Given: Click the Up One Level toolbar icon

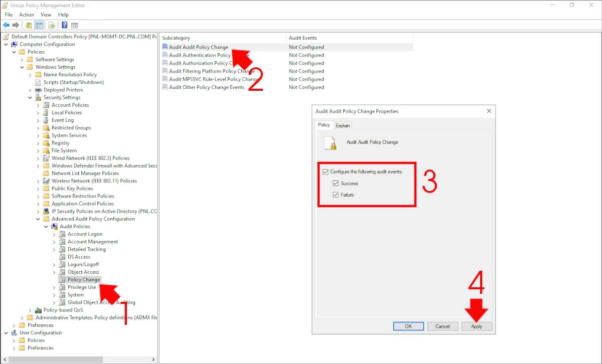Looking at the screenshot, I should [x=29, y=25].
